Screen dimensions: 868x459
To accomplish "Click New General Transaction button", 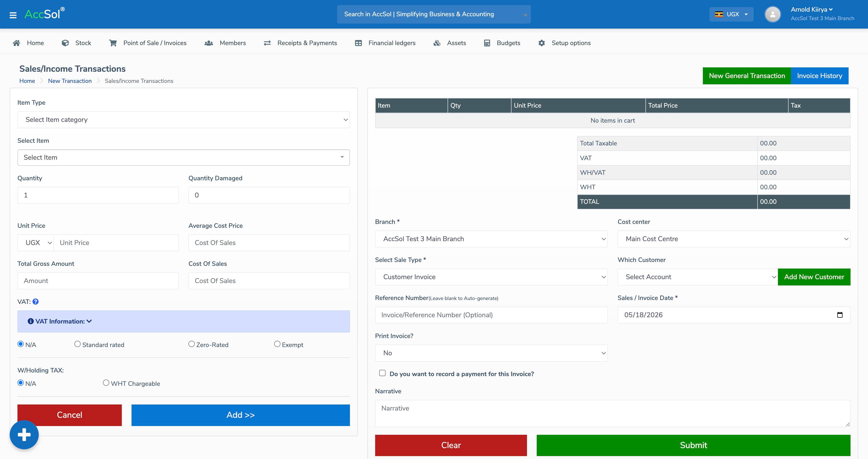I will click(x=747, y=76).
